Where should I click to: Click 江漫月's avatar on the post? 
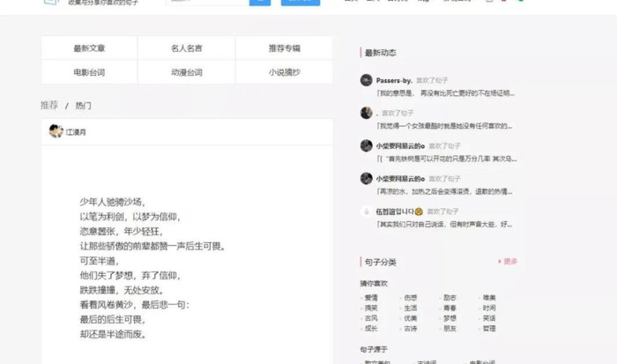(x=56, y=131)
